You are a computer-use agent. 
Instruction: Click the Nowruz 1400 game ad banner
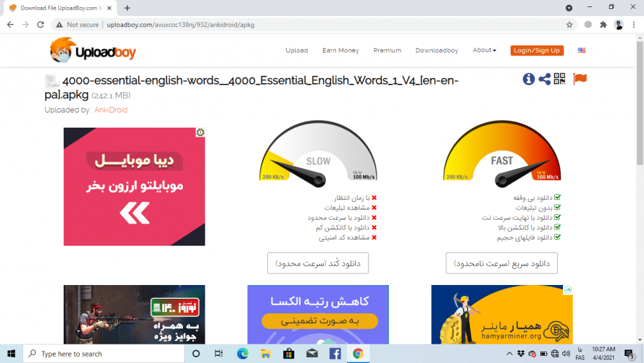[x=135, y=315]
